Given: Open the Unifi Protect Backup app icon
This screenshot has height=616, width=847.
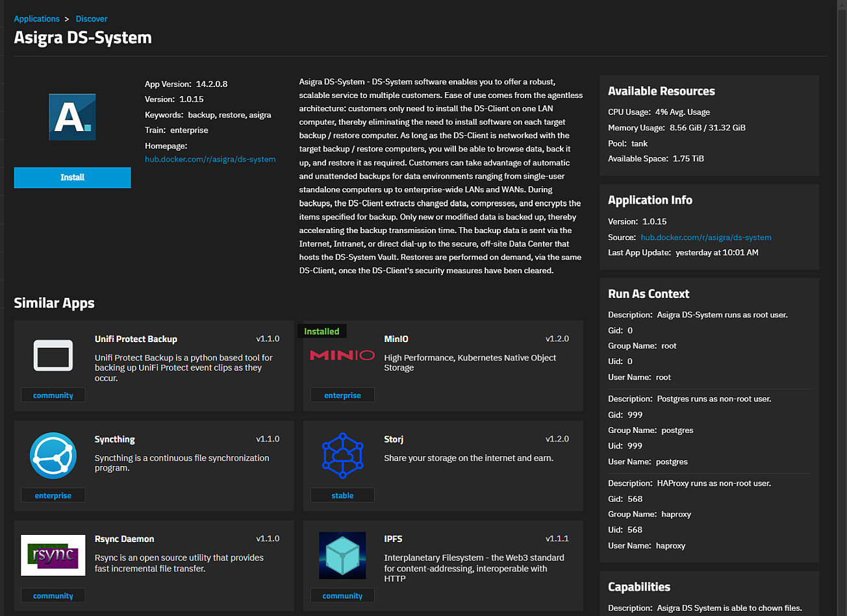Looking at the screenshot, I should pos(53,355).
